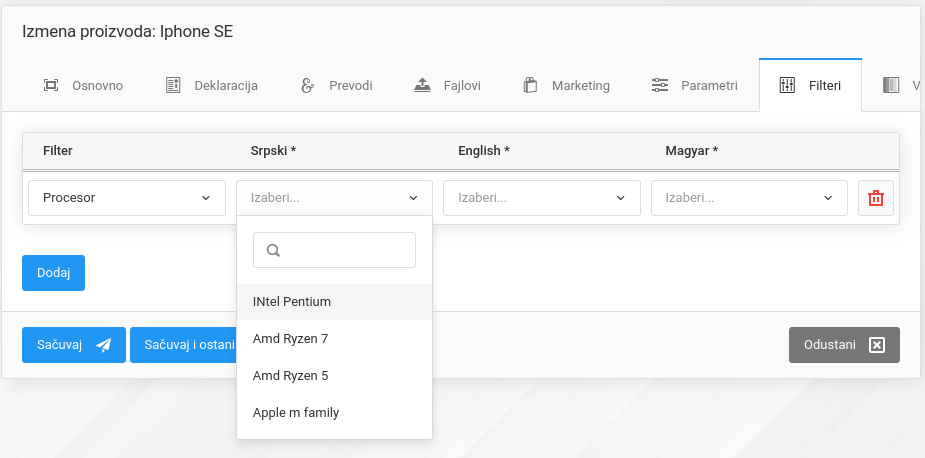Click the paper plane icon on Sačuvaj
The height and width of the screenshot is (458, 925).
(103, 345)
